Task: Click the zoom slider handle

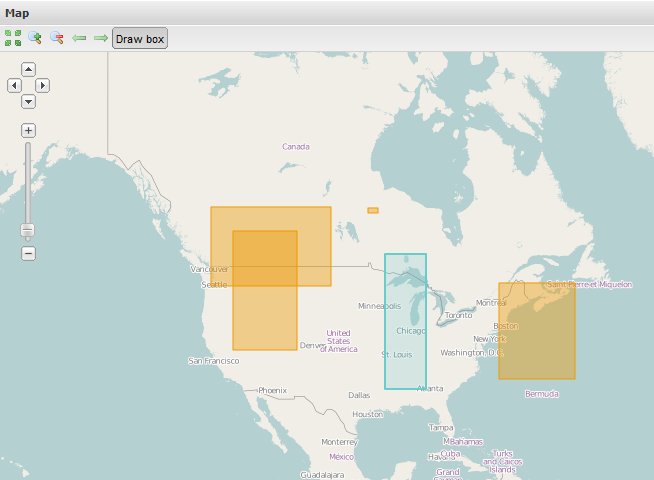Action: pos(28,231)
